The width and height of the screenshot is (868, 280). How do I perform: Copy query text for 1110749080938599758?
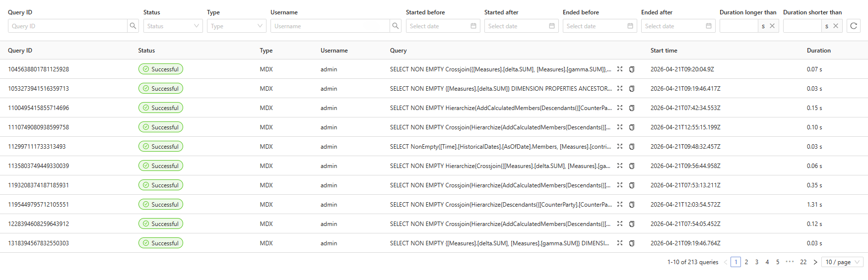(x=632, y=127)
